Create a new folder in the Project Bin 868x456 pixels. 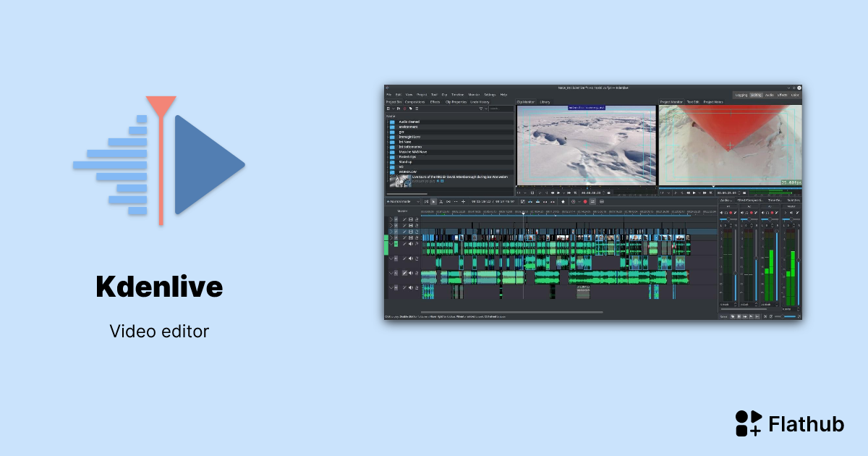(398, 109)
